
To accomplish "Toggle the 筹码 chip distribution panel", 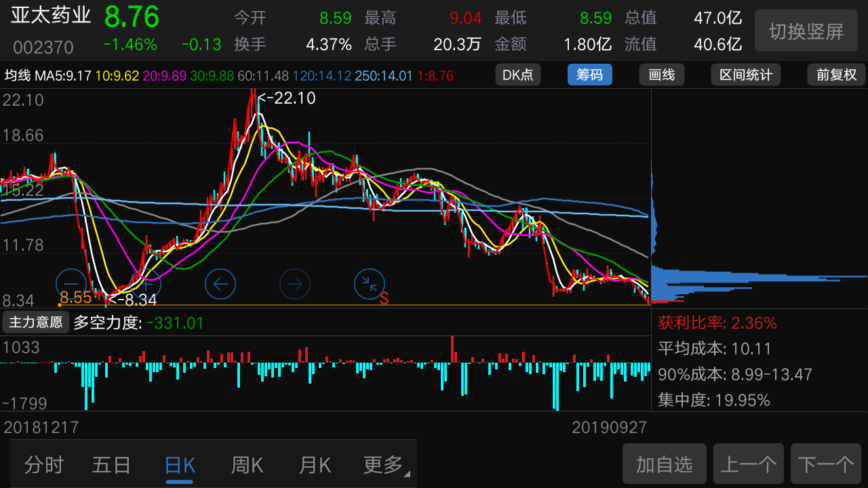I will point(590,75).
